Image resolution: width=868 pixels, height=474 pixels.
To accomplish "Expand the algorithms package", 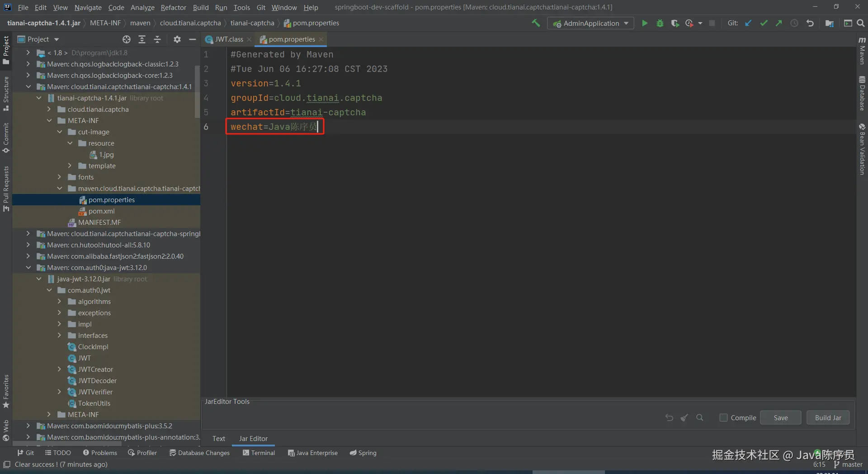I will click(60, 301).
